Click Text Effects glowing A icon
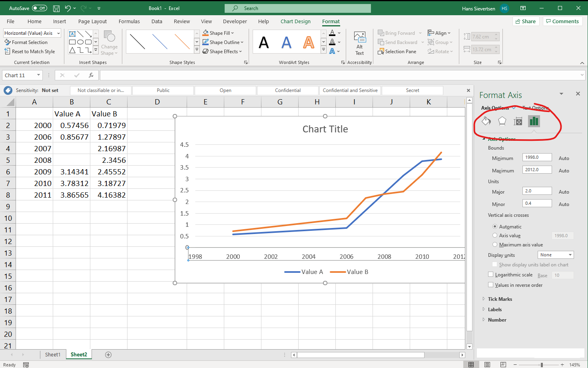This screenshot has height=368, width=588. (332, 51)
